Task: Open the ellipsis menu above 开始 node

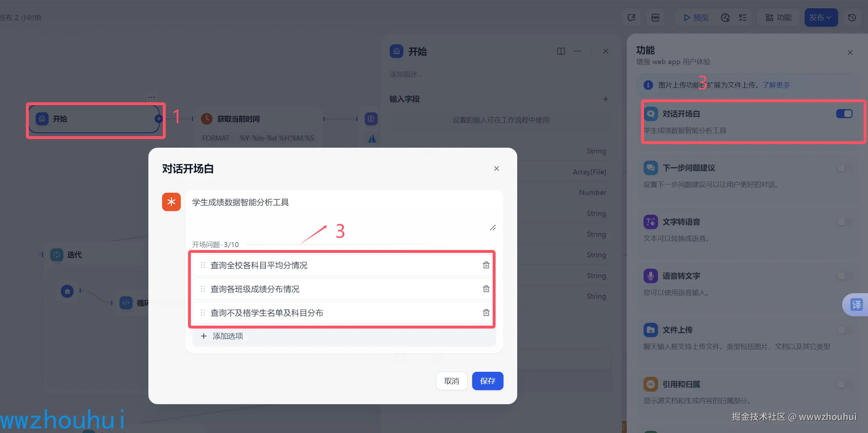Action: pyautogui.click(x=151, y=97)
